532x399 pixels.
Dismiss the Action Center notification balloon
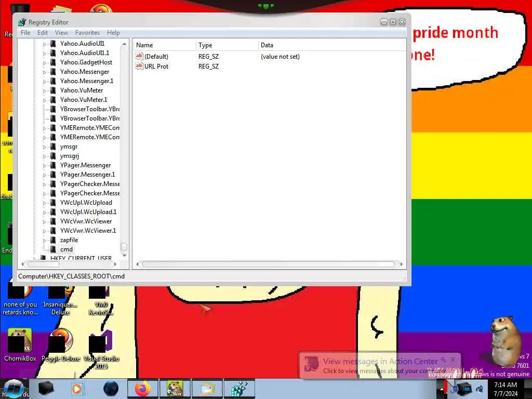pos(453,360)
